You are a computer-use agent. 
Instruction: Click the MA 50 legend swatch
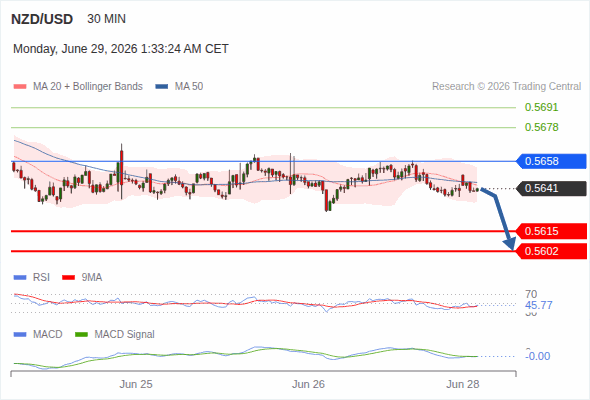tap(162, 87)
